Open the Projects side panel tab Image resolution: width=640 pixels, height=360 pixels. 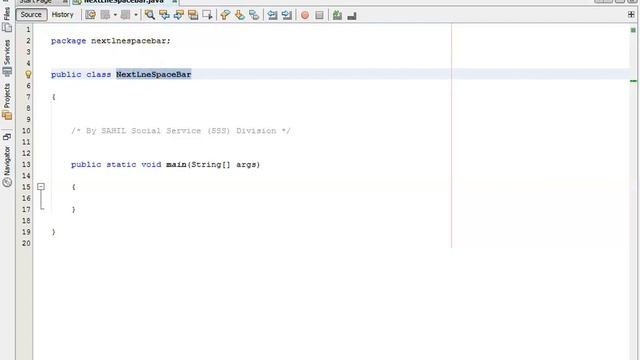point(7,96)
